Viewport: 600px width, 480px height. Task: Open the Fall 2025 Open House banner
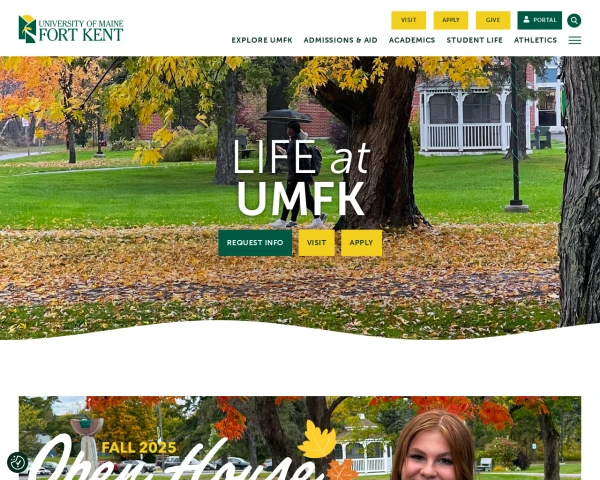(300, 438)
